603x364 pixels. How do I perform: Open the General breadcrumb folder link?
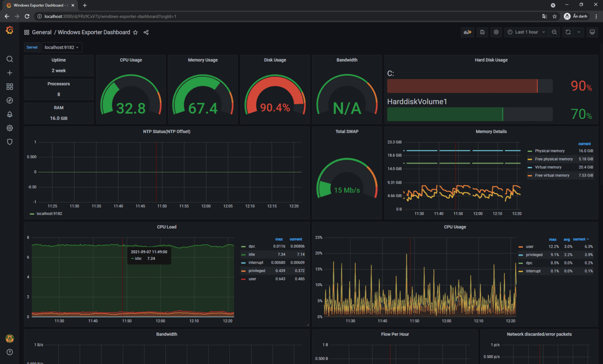42,32
